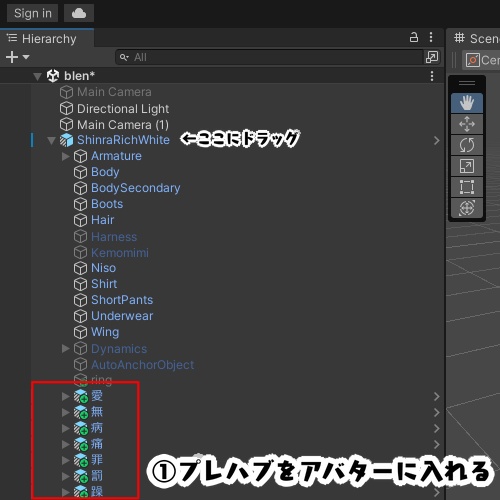Select the ShinraRichWhite prefab
This screenshot has height=500, width=500.
(x=123, y=140)
